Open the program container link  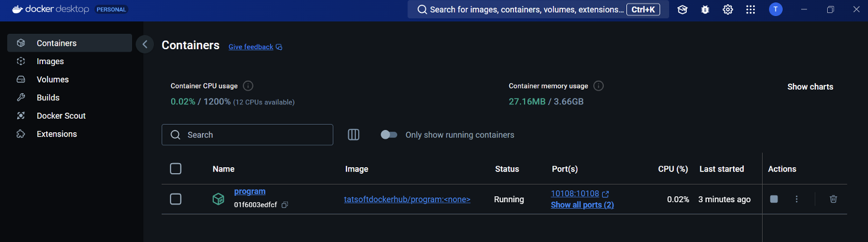[x=250, y=192]
